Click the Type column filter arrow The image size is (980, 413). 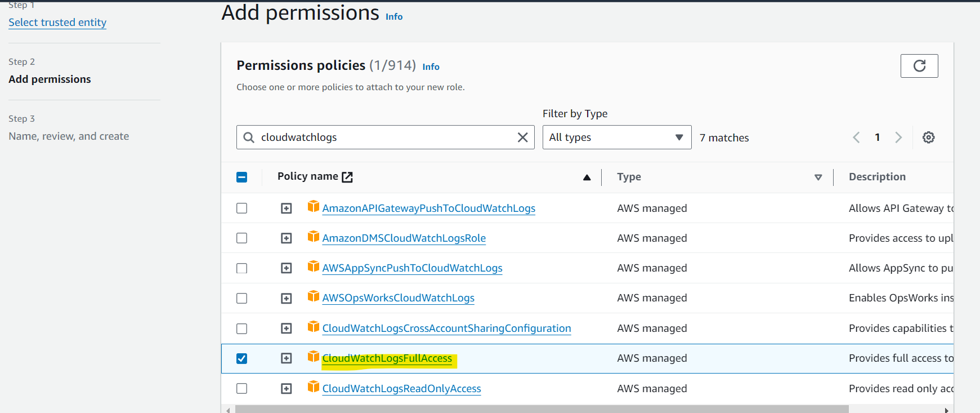coord(818,177)
